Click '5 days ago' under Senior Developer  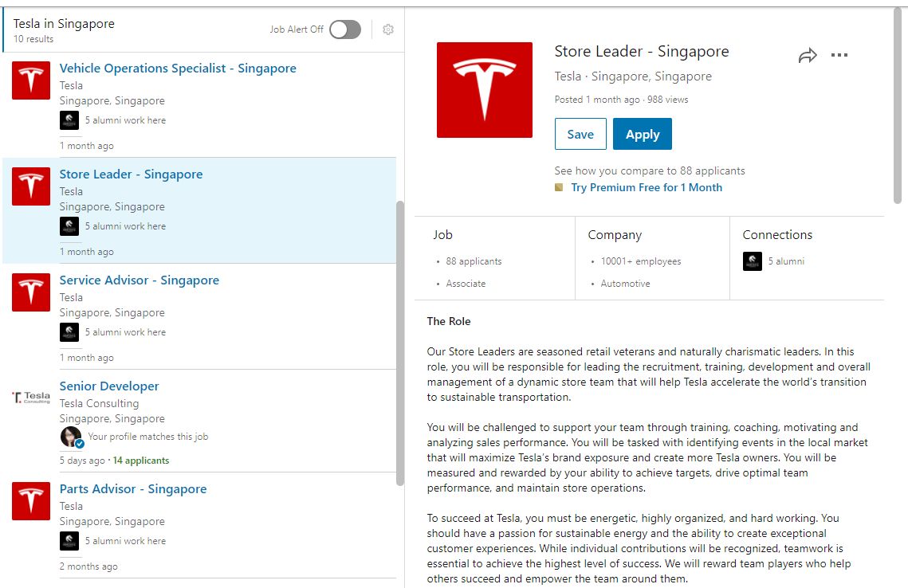82,461
